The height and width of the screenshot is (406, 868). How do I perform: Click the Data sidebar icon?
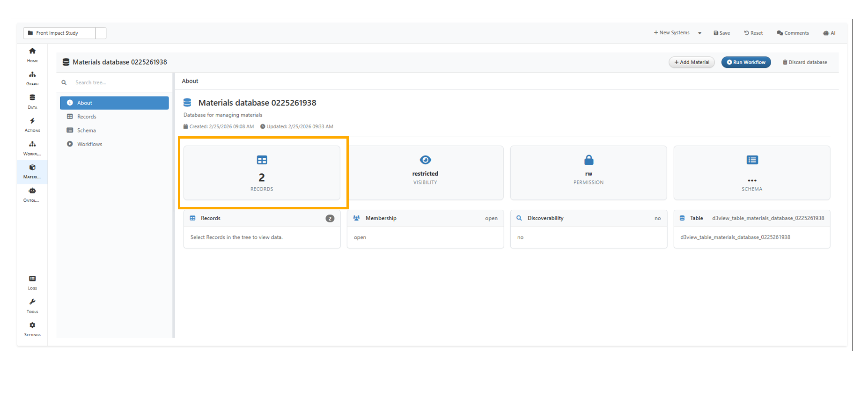(x=32, y=101)
